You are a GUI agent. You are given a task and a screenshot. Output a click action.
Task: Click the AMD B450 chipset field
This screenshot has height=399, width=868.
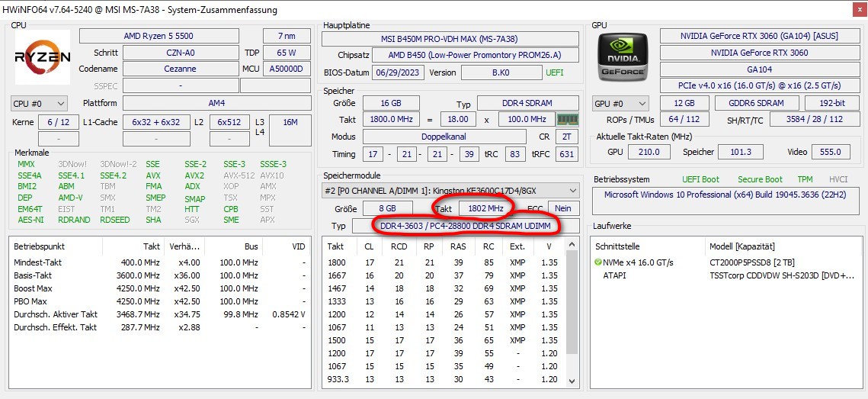[476, 56]
